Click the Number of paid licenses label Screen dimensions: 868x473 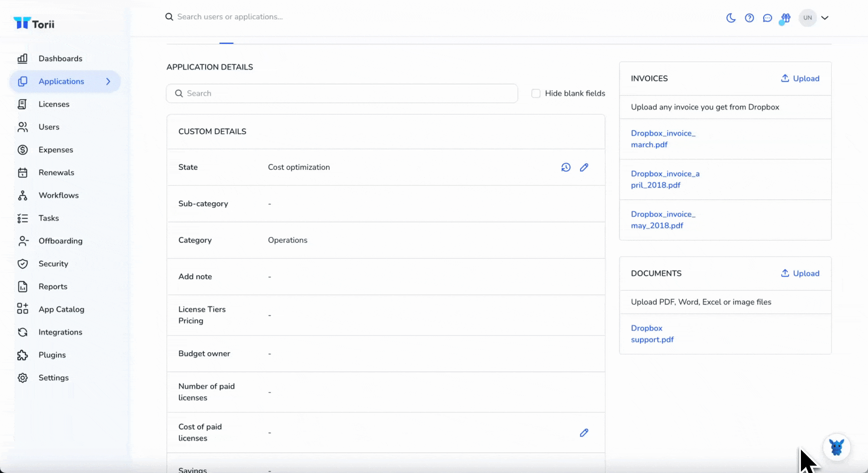(206, 392)
